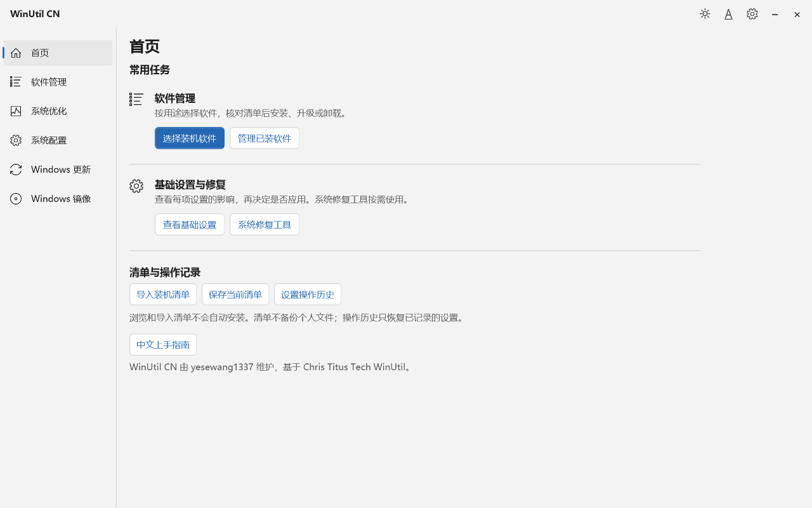
Task: Click the refresh icon beside Windows 更新
Action: 16,170
